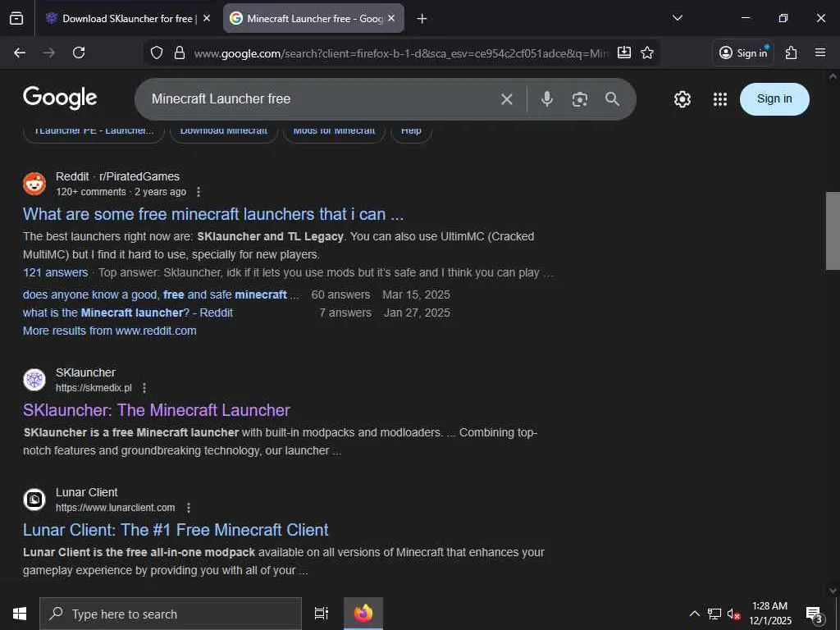The width and height of the screenshot is (840, 630).
Task: Open clock showing 1:28 AM
Action: tap(769, 614)
